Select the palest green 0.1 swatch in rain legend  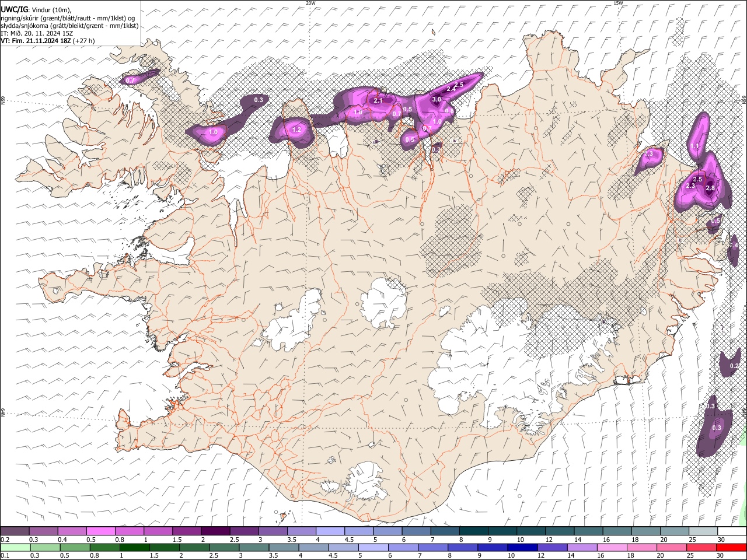point(16,547)
